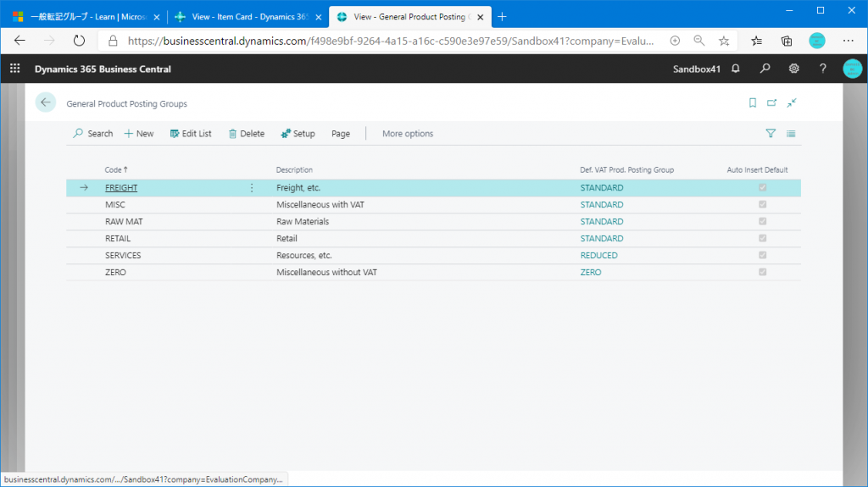This screenshot has height=487, width=868.
Task: Open the Page menu
Action: tap(341, 133)
